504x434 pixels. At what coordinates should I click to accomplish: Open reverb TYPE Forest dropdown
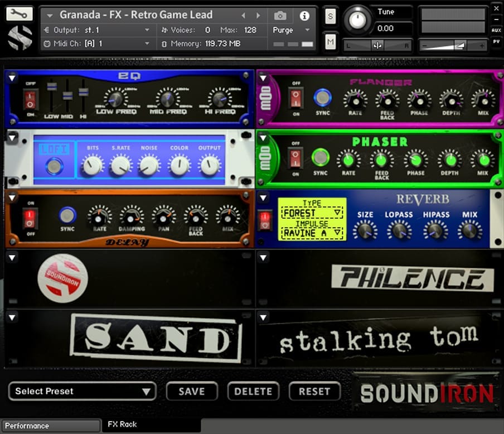(x=312, y=213)
